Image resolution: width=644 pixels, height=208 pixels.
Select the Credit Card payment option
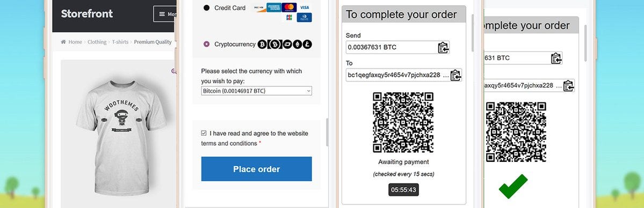pyautogui.click(x=207, y=8)
